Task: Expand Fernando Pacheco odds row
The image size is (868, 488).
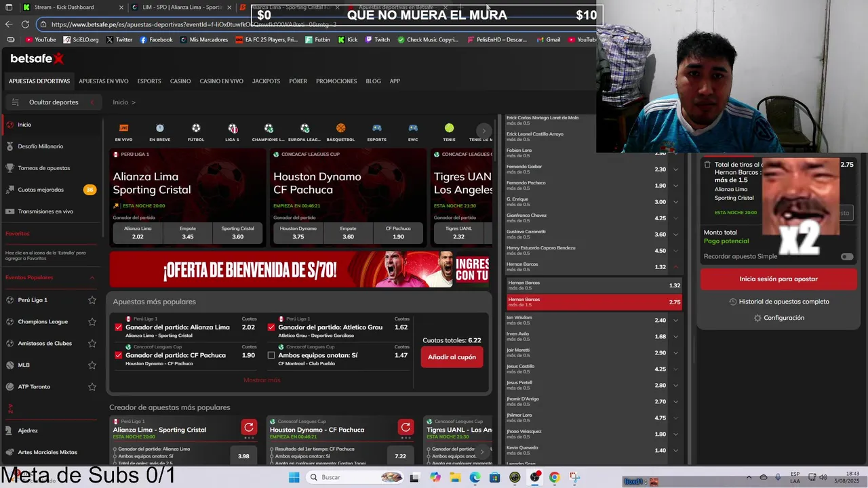Action: tap(675, 186)
